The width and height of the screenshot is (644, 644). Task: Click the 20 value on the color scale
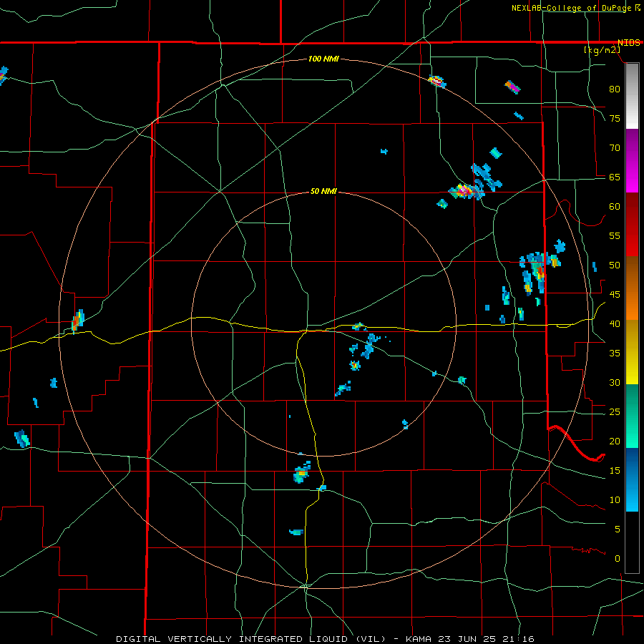[x=615, y=441]
